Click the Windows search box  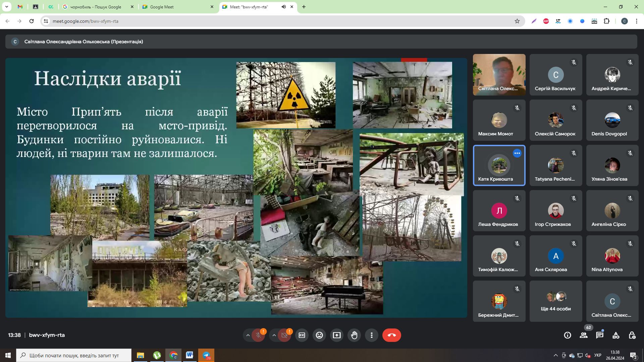coord(74,355)
